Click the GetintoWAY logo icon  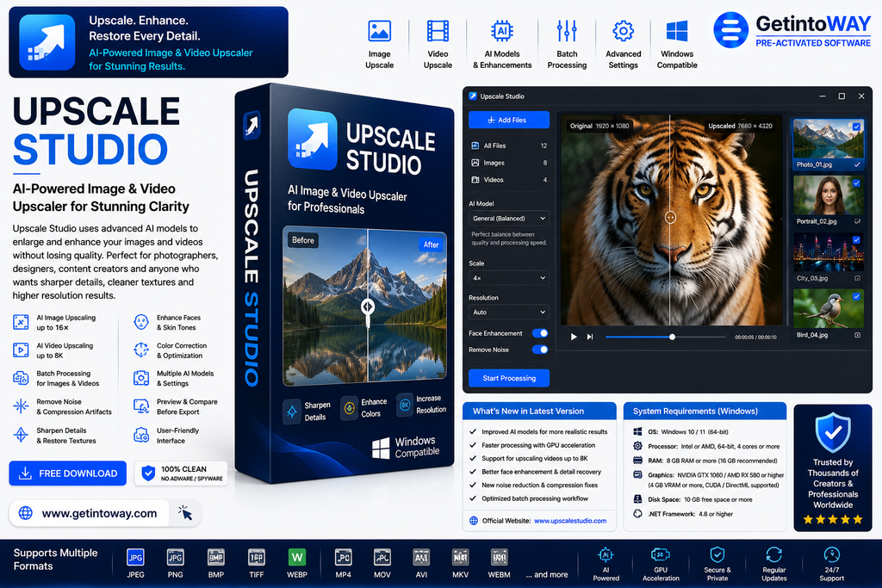tap(730, 30)
